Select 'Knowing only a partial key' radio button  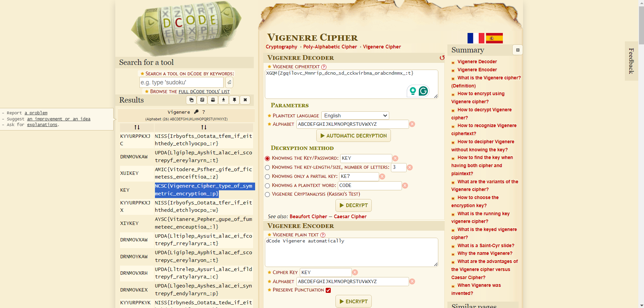(x=267, y=176)
